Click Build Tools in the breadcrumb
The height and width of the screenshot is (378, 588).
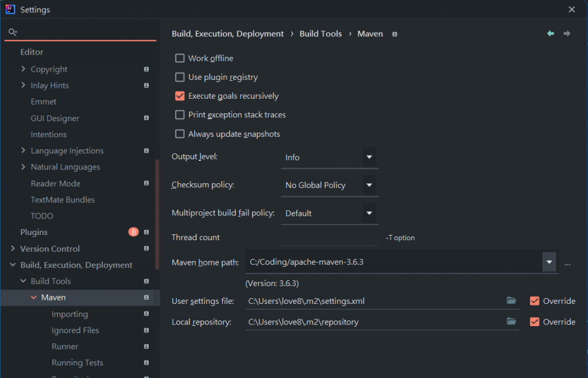[x=320, y=34]
